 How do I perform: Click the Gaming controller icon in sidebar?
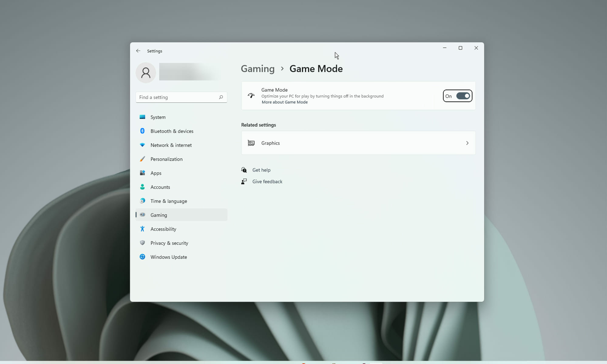(x=142, y=215)
